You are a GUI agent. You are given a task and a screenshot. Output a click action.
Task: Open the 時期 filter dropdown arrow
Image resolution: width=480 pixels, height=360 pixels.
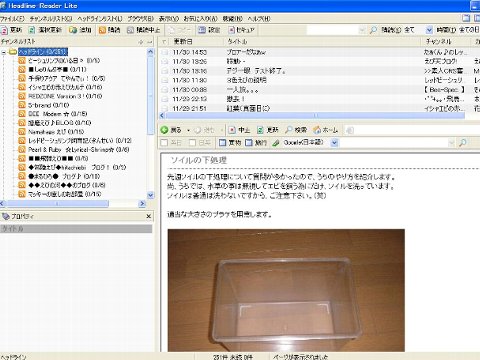(429, 30)
